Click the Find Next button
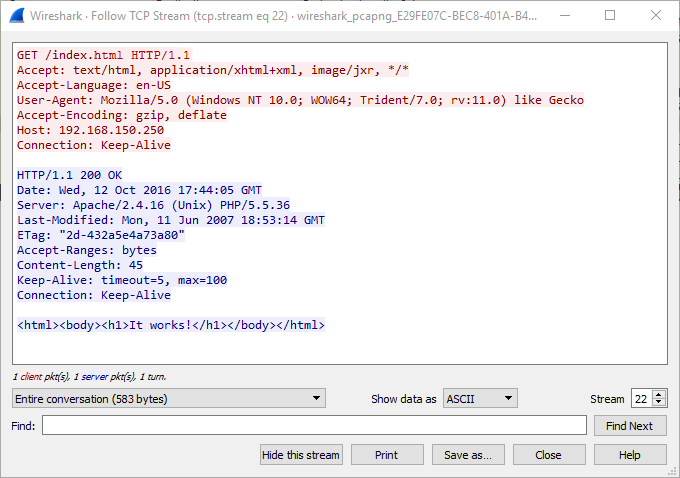 click(630, 426)
